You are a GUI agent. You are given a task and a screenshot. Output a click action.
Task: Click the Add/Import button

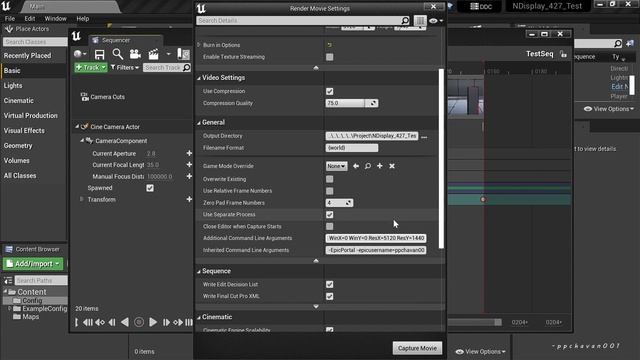coord(33,264)
